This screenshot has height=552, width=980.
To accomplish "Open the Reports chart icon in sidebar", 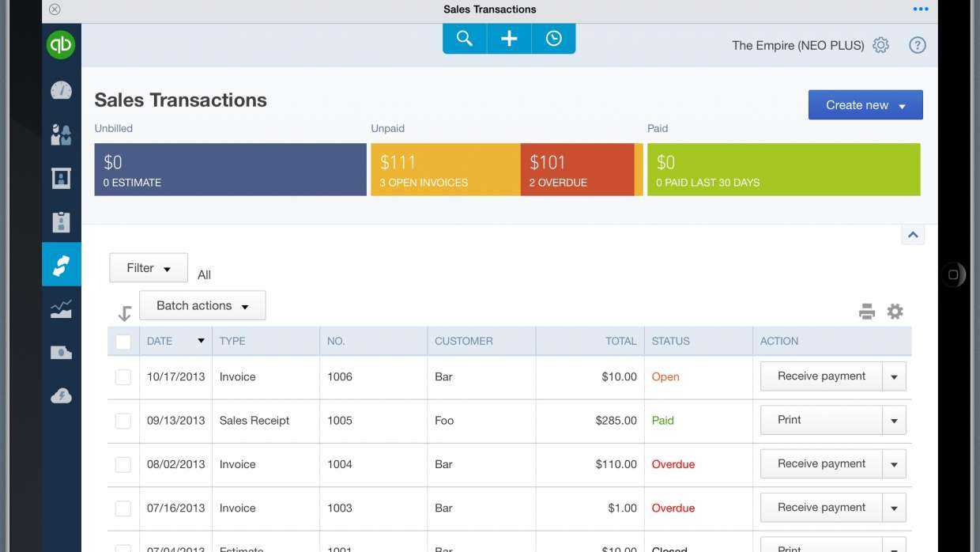I will [x=60, y=308].
